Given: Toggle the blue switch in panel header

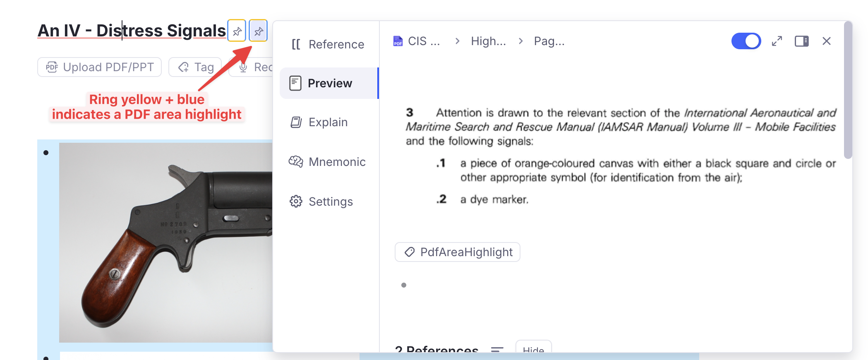Looking at the screenshot, I should click(746, 41).
